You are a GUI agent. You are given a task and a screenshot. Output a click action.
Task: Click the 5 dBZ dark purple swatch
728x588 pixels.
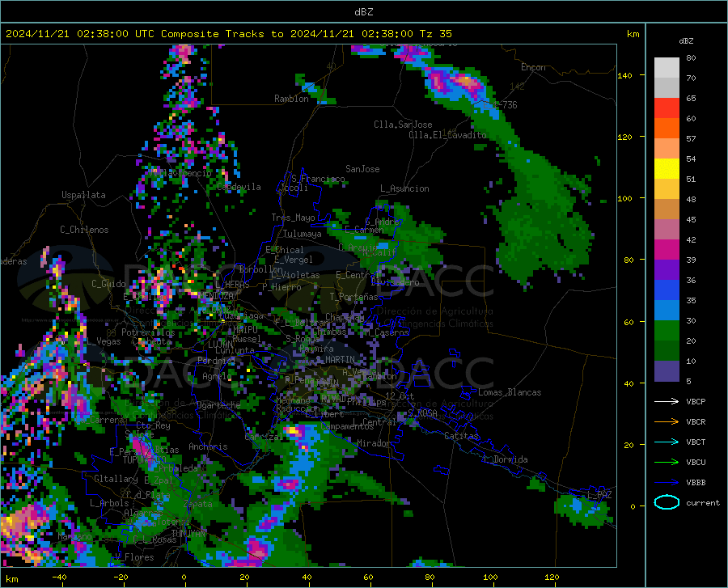pos(667,371)
